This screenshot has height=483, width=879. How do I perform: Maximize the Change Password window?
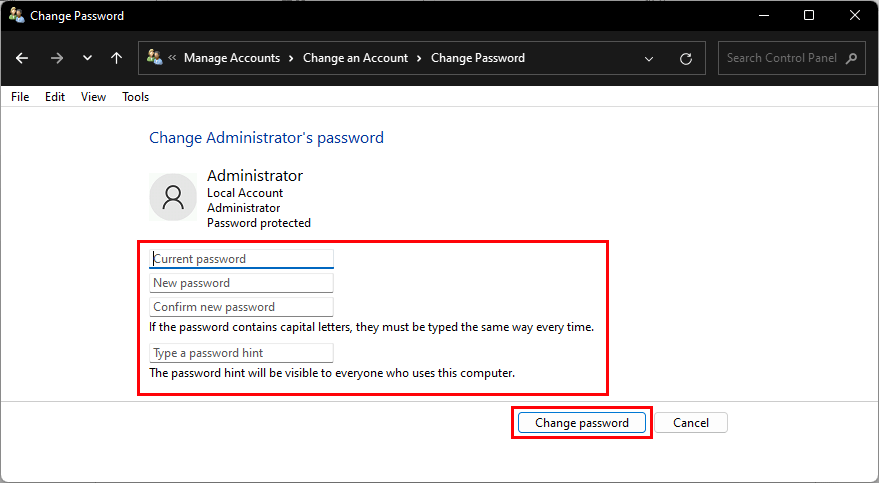point(809,15)
